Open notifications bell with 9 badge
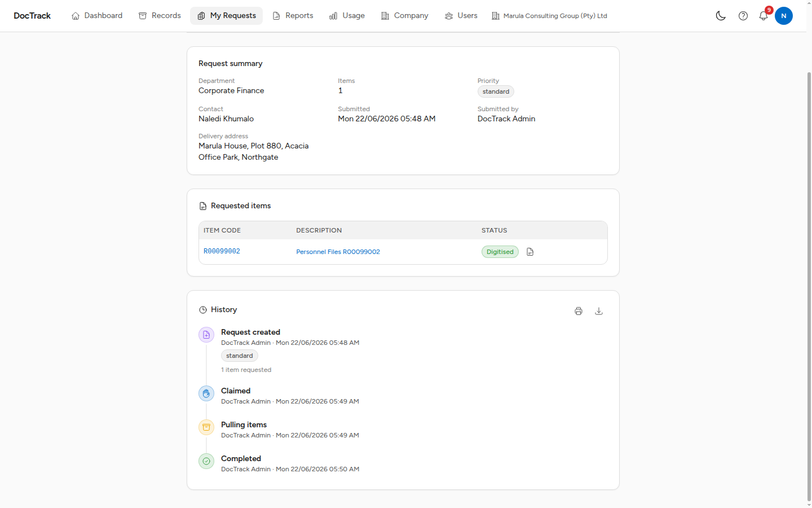Viewport: 812px width, 508px height. click(x=764, y=16)
